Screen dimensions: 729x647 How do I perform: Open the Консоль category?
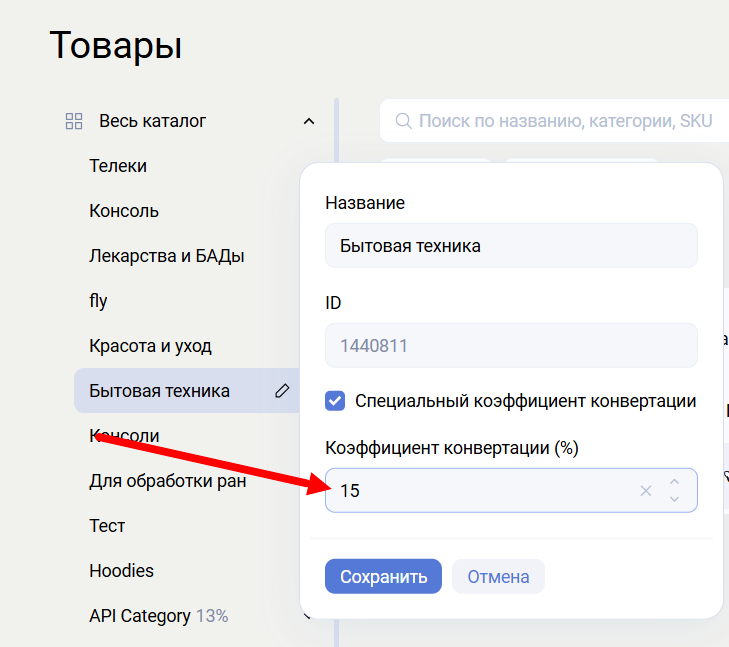point(124,211)
